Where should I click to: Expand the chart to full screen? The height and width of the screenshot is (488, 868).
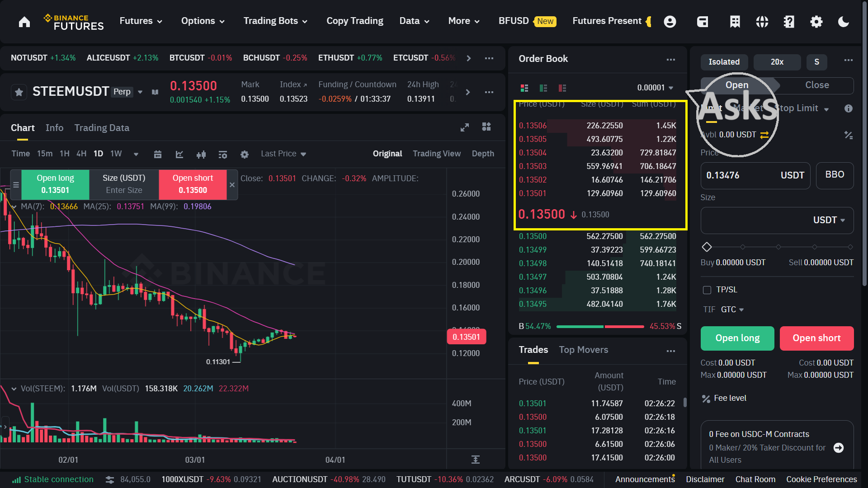465,127
